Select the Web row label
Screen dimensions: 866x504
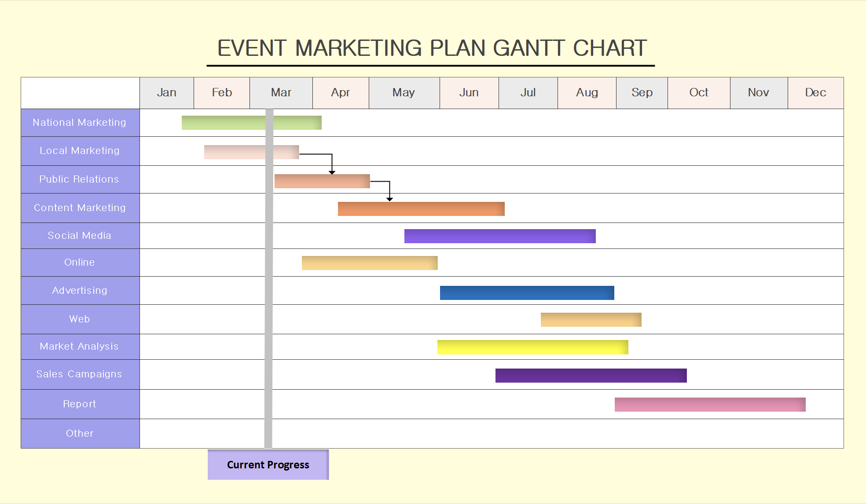(x=80, y=319)
